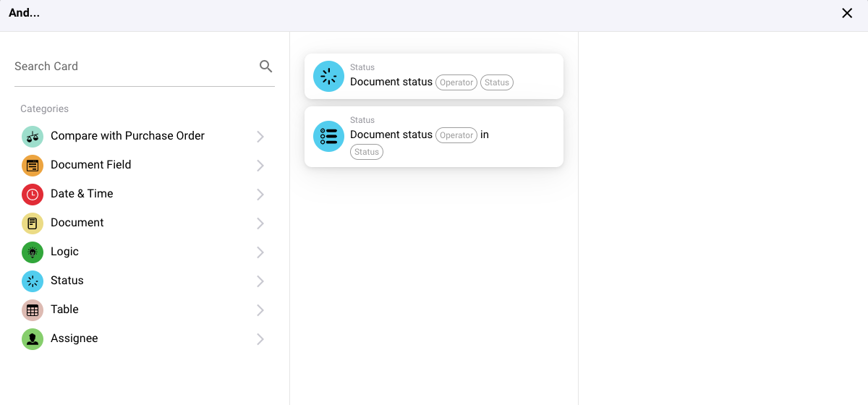Choose the first Document status card
The width and height of the screenshot is (868, 405).
coord(433,76)
